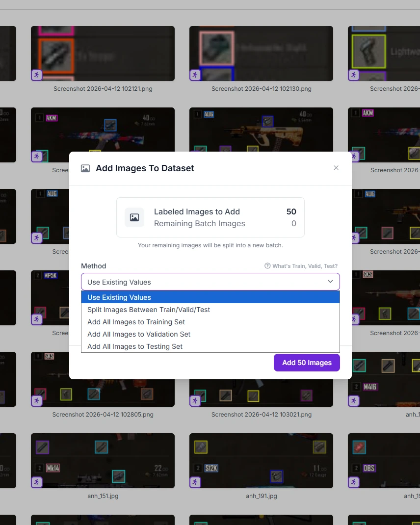Click the Method field label
The width and height of the screenshot is (420, 525).
tap(93, 266)
